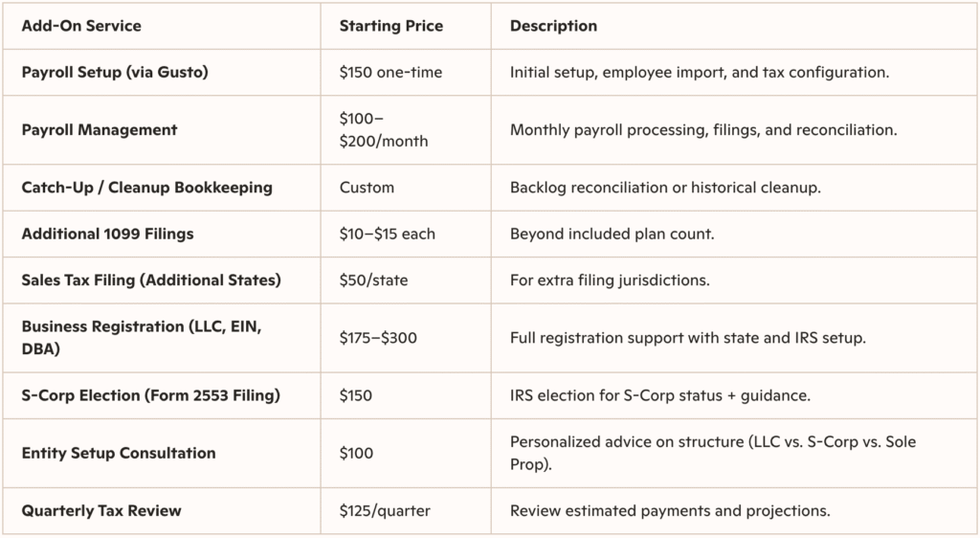Select the Payroll Management service name

[100, 129]
